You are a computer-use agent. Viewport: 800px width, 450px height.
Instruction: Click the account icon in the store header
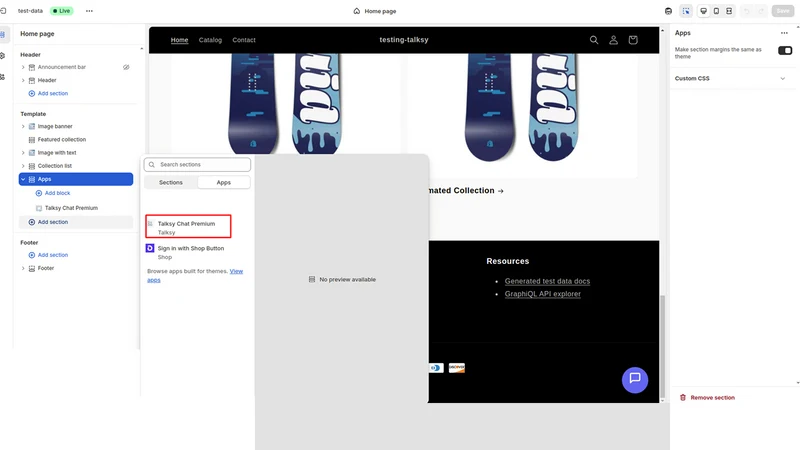point(613,40)
